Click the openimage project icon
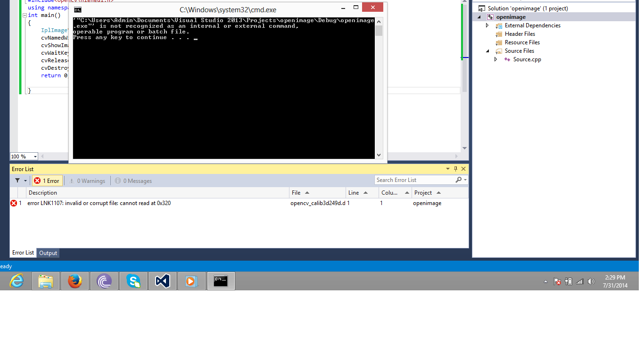The width and height of the screenshot is (644, 362). pyautogui.click(x=490, y=17)
